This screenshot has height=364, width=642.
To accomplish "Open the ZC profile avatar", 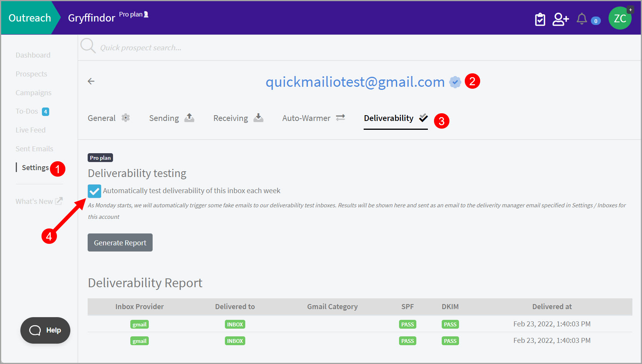I will click(x=620, y=18).
